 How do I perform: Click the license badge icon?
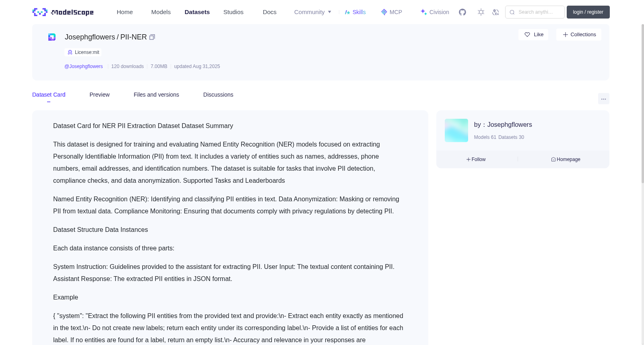coord(70,52)
